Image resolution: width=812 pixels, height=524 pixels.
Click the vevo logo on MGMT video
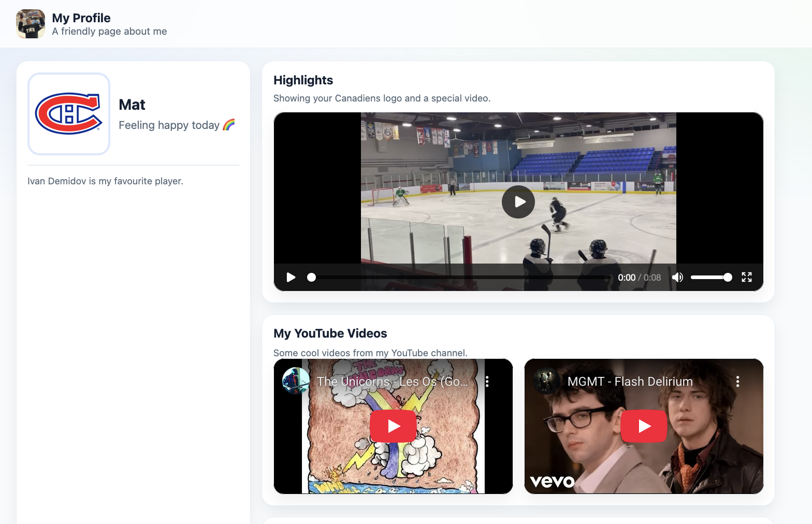552,482
